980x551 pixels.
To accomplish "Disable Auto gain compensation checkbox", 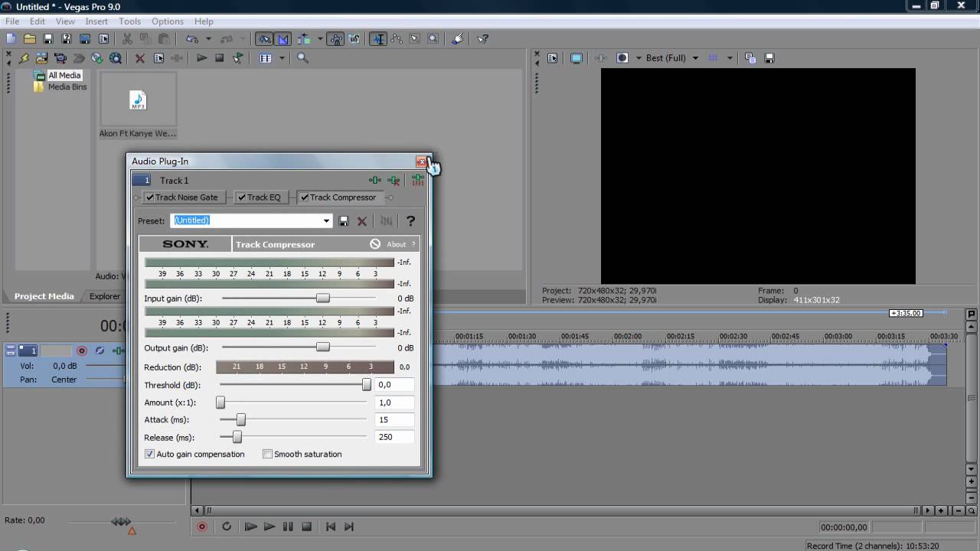I will pyautogui.click(x=149, y=454).
